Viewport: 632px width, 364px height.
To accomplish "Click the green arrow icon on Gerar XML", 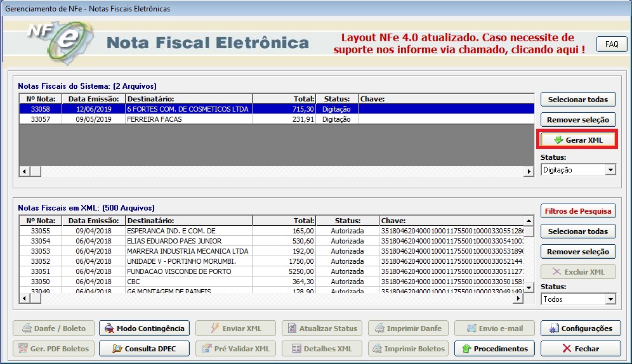I will point(558,140).
